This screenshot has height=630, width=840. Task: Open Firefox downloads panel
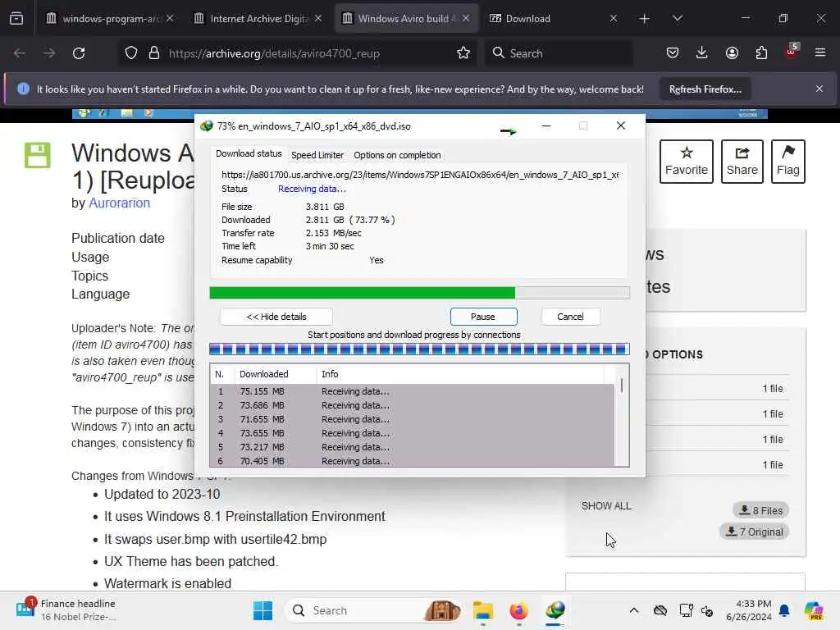[x=702, y=53]
